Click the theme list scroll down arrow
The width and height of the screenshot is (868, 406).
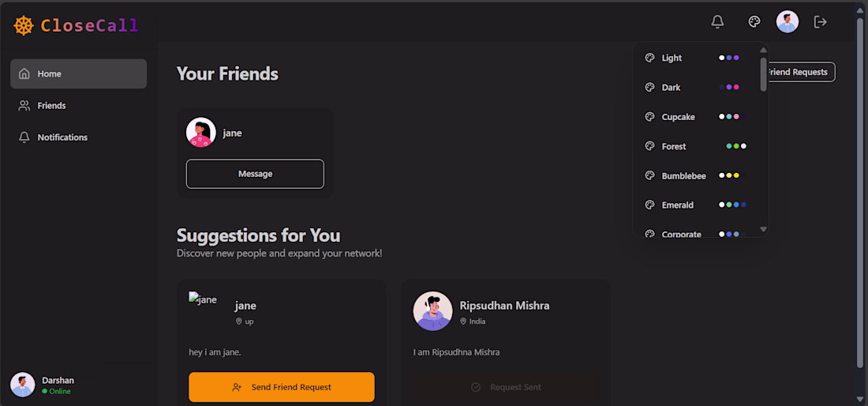(763, 229)
